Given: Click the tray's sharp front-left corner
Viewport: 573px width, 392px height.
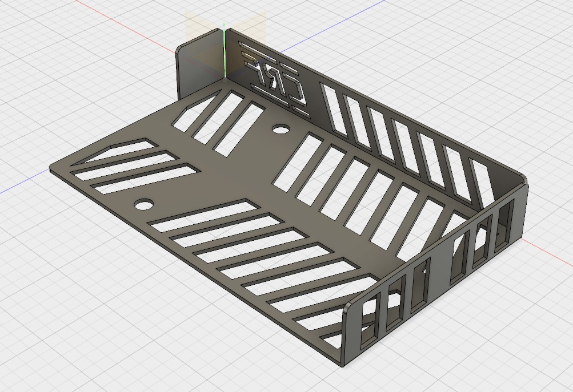Looking at the screenshot, I should point(53,169).
